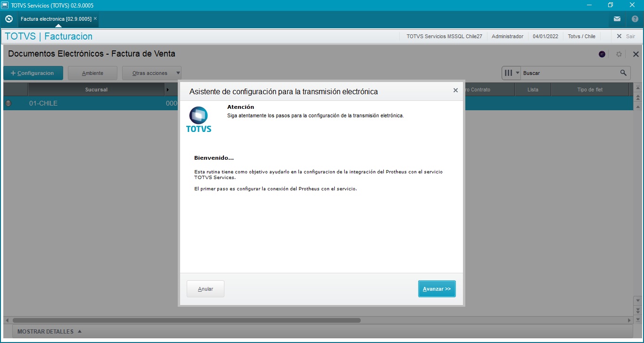Move up one row with the single up arrow

pyautogui.click(x=638, y=107)
